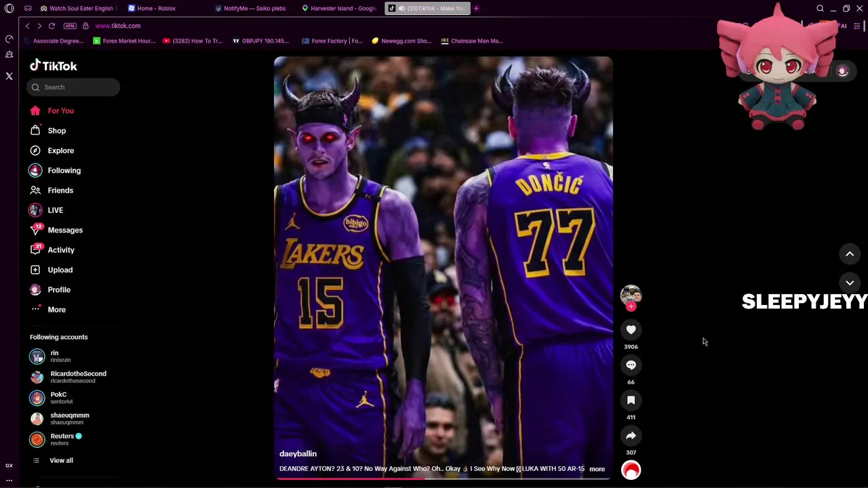This screenshot has height=488, width=868.
Task: Open the For You feed
Action: tap(52, 110)
